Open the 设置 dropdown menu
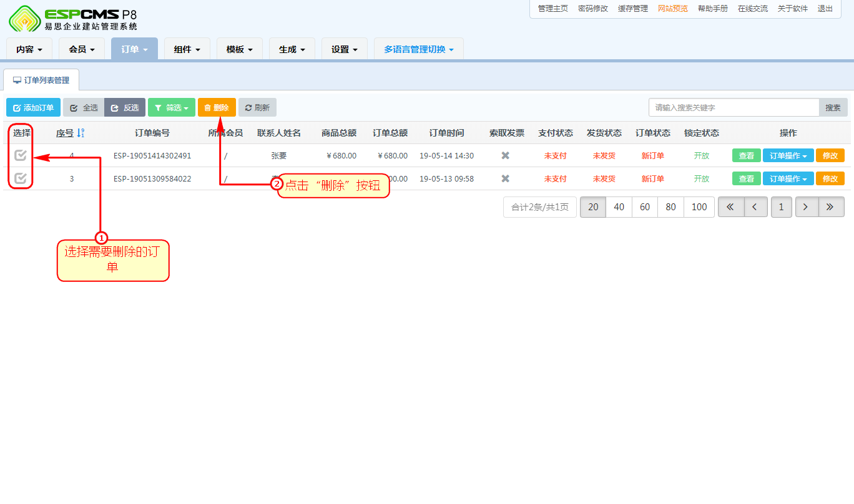This screenshot has width=854, height=504. pos(345,49)
